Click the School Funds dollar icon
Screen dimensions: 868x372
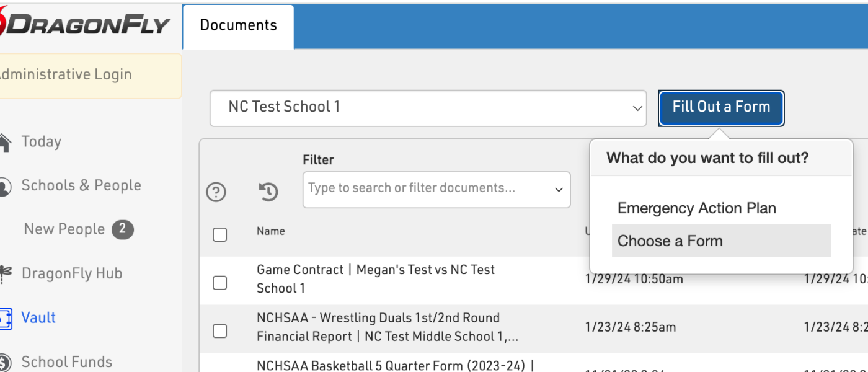click(x=4, y=362)
